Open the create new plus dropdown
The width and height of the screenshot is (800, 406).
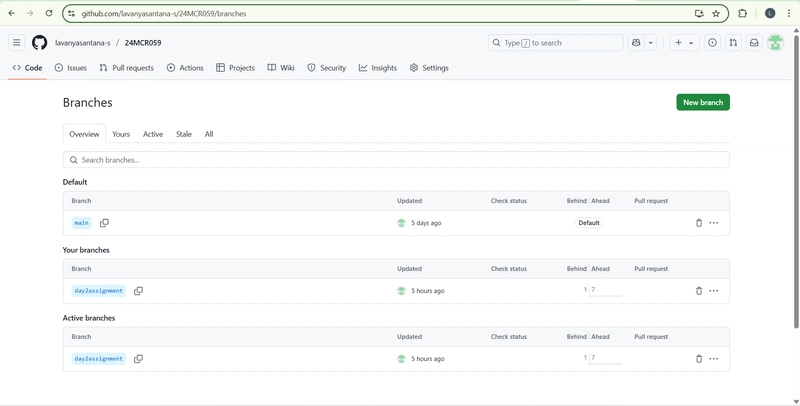(x=684, y=43)
